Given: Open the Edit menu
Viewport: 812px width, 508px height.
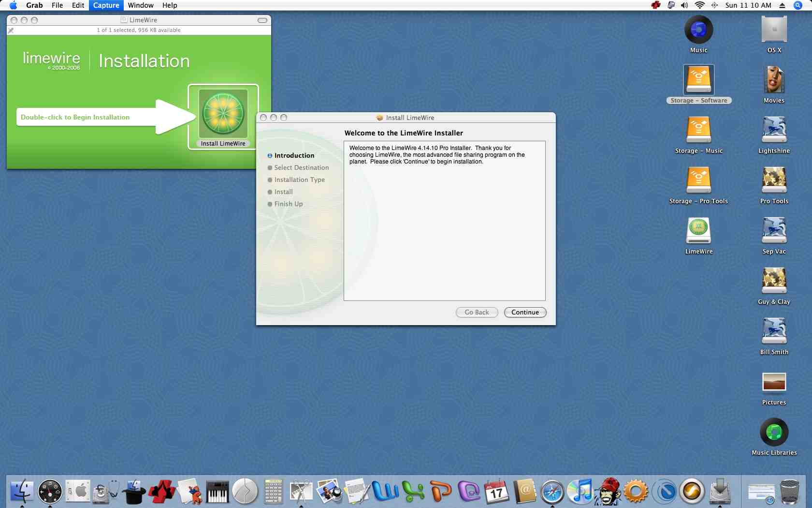Looking at the screenshot, I should tap(78, 5).
